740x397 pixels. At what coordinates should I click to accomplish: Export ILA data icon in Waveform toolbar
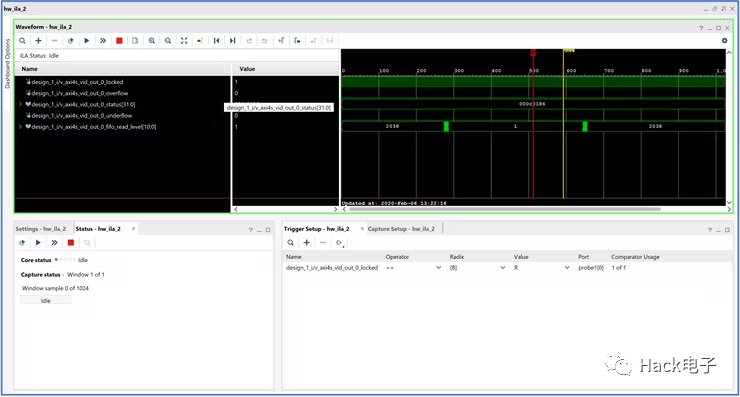(x=135, y=41)
